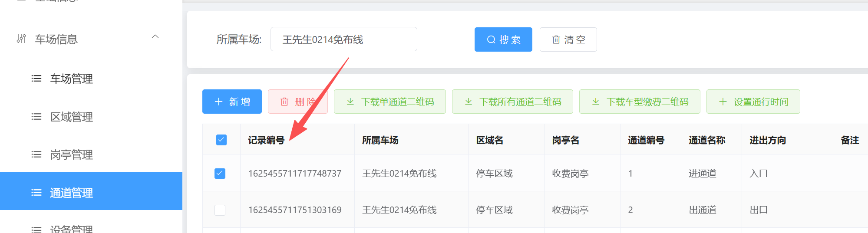Click the 通道名称 column header
This screenshot has height=233, width=868.
(707, 140)
